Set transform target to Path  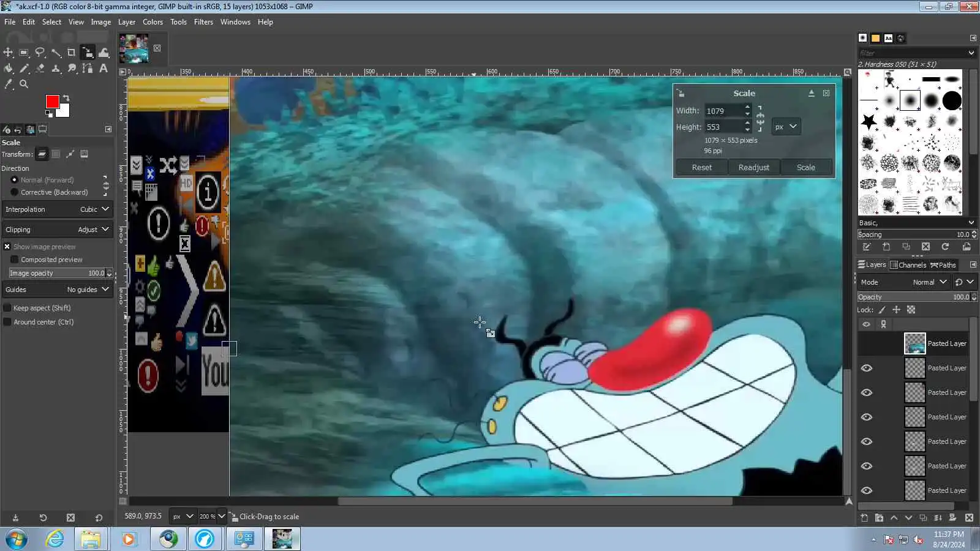70,154
